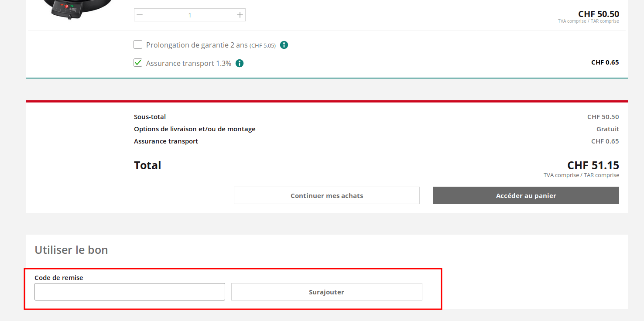
Task: Click the Surajouter button
Action: pyautogui.click(x=326, y=292)
